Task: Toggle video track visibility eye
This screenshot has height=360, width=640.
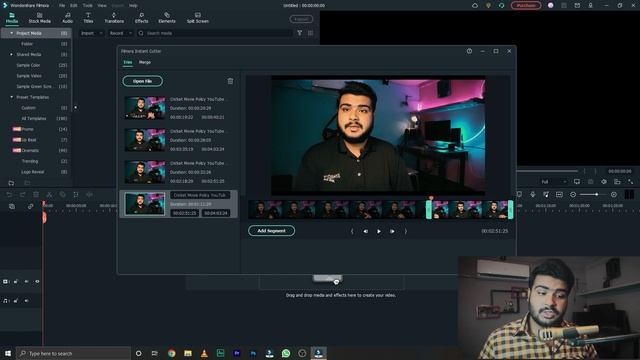Action: coord(37,281)
